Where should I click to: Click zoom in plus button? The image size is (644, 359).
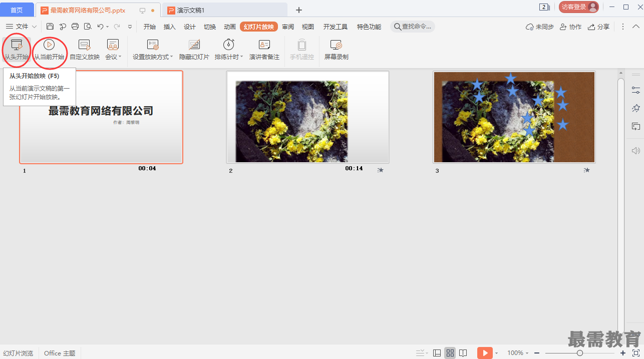[x=623, y=353]
